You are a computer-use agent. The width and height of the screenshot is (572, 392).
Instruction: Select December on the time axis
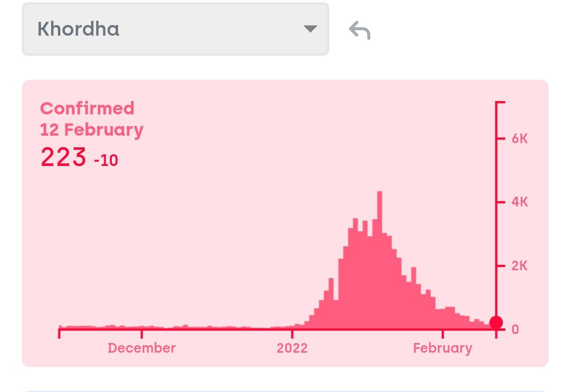point(142,348)
